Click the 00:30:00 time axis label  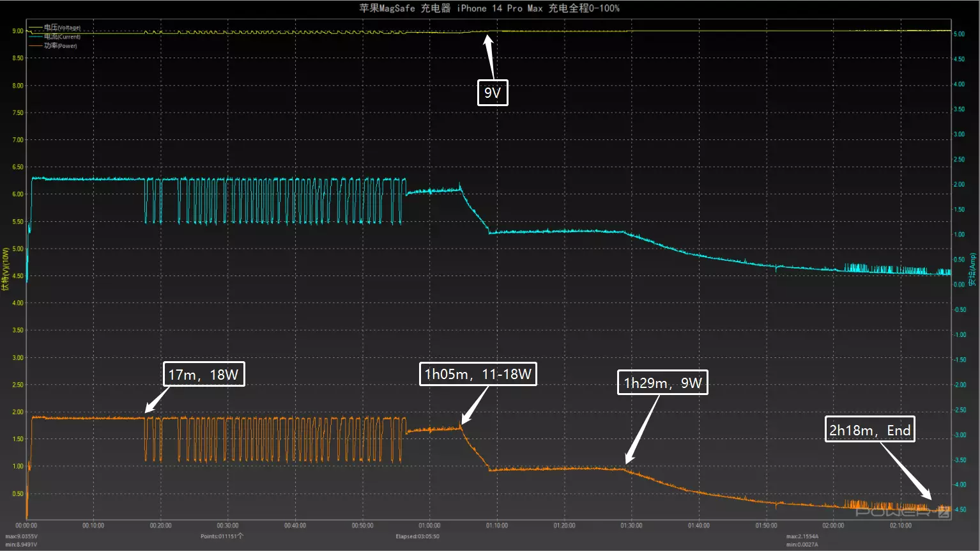click(x=228, y=525)
